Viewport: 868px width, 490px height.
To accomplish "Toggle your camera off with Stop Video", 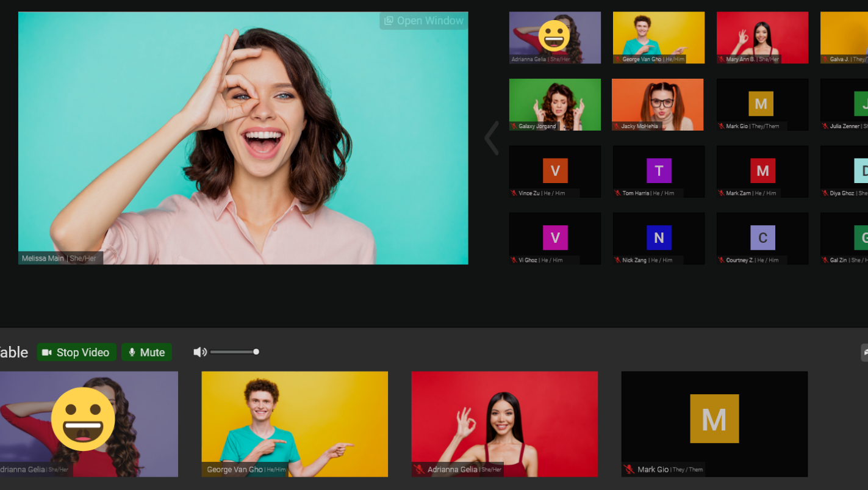I will click(76, 352).
